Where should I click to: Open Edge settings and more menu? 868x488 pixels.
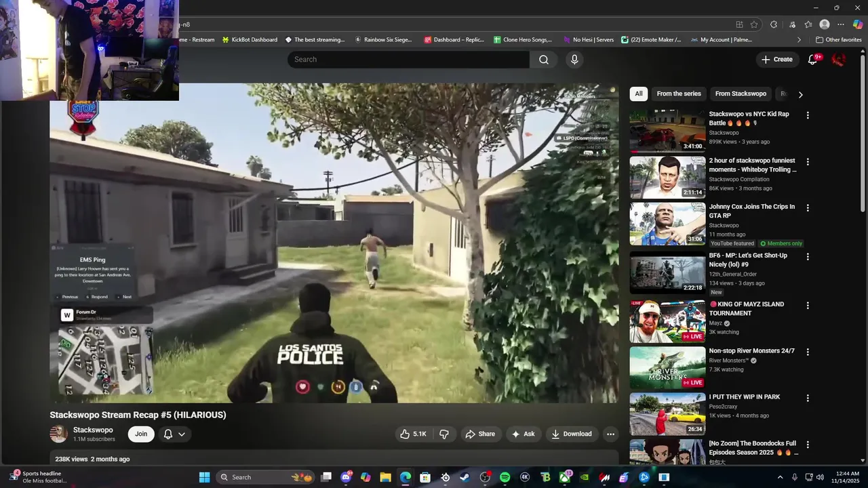[841, 24]
